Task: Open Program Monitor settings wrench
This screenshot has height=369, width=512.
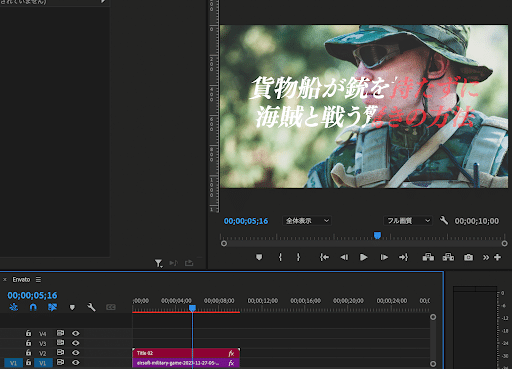Action: [444, 220]
